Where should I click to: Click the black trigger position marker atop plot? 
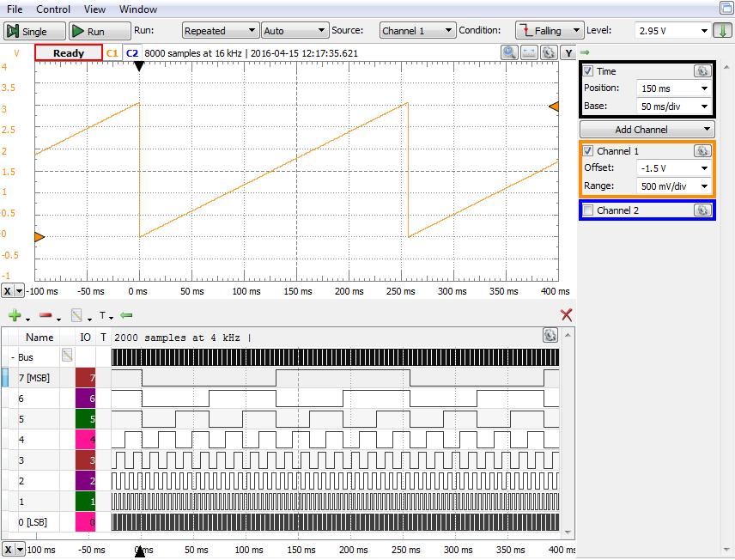click(x=139, y=67)
